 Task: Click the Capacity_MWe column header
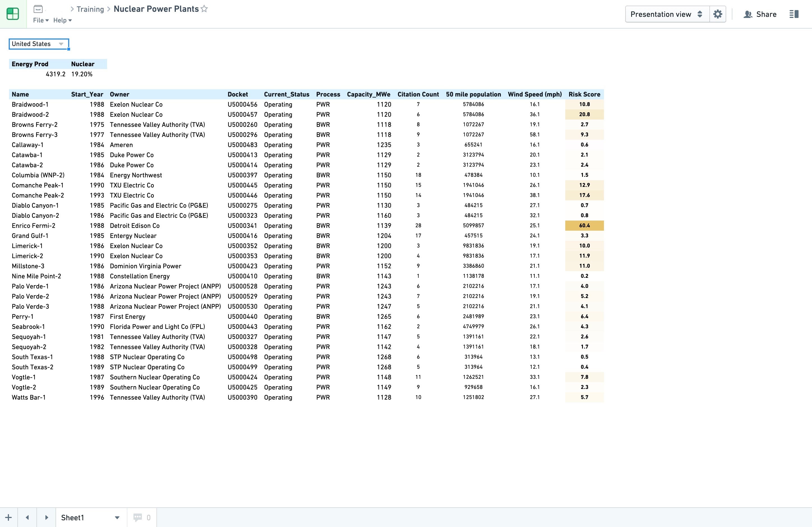(x=368, y=94)
